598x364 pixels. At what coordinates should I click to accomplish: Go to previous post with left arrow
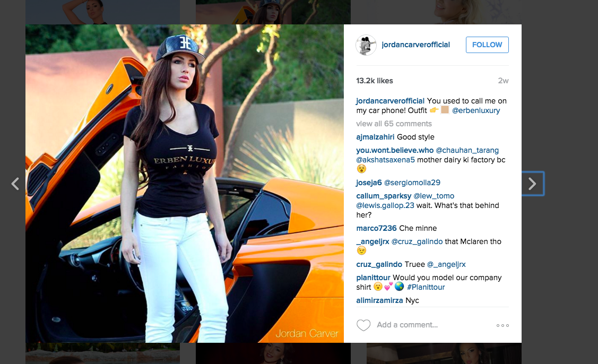(15, 184)
